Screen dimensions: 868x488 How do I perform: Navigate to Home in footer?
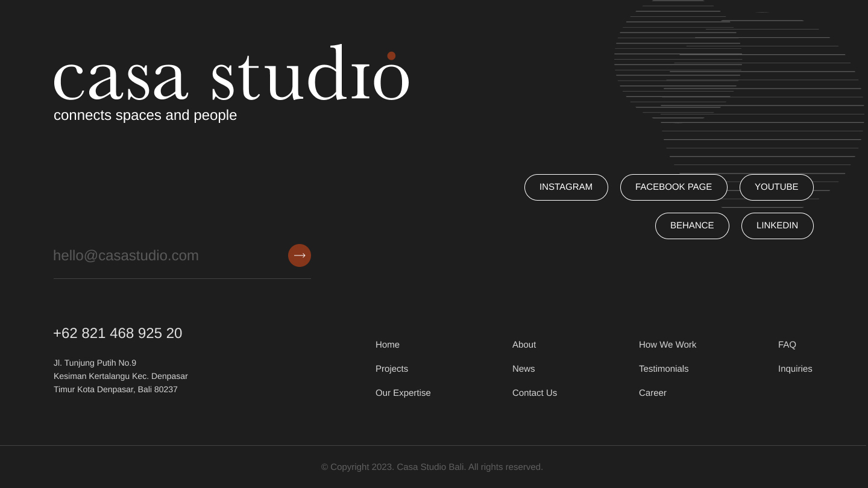coord(388,345)
